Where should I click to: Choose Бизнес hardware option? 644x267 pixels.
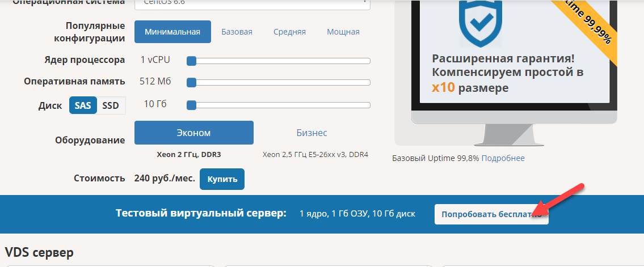(x=312, y=133)
